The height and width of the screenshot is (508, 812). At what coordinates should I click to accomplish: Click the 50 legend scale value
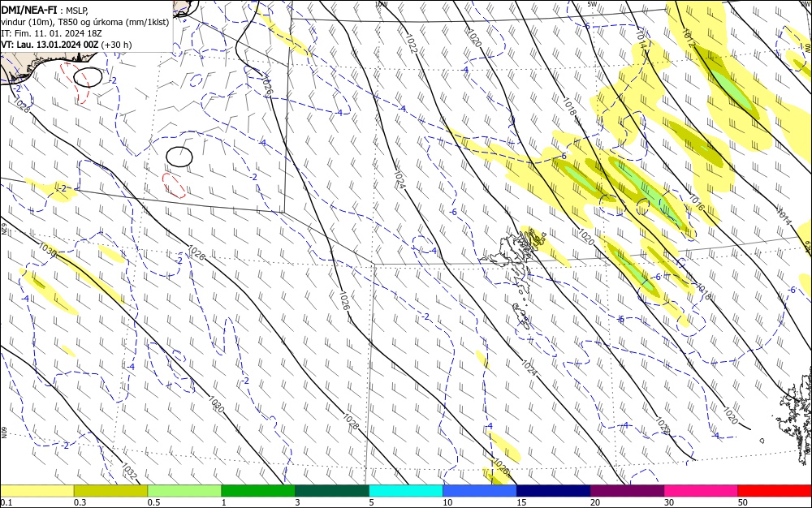click(743, 502)
